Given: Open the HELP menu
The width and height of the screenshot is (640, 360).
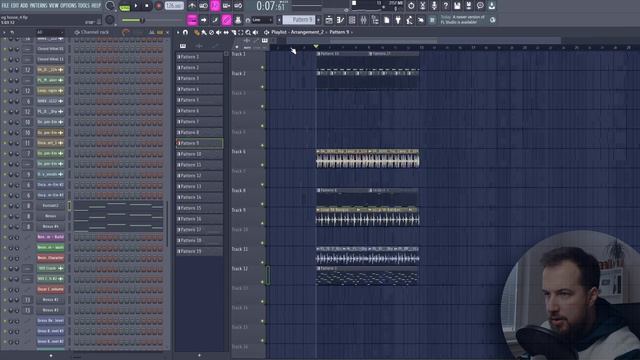Looking at the screenshot, I should pyautogui.click(x=96, y=6).
